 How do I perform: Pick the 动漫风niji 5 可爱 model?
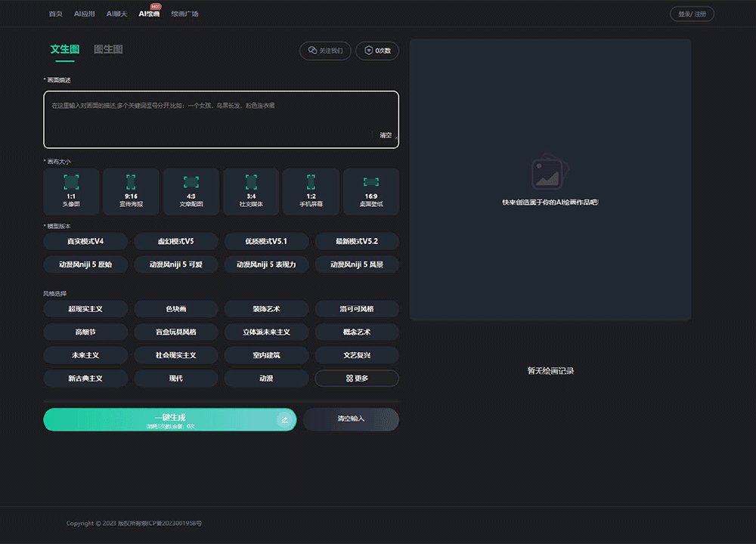tap(176, 264)
